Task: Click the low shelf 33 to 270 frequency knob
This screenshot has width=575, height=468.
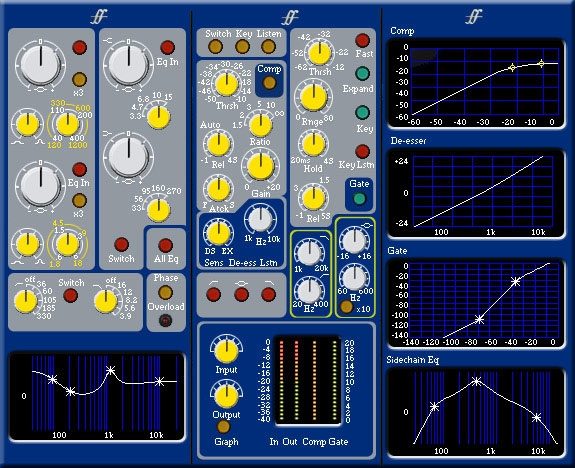Action: (158, 210)
